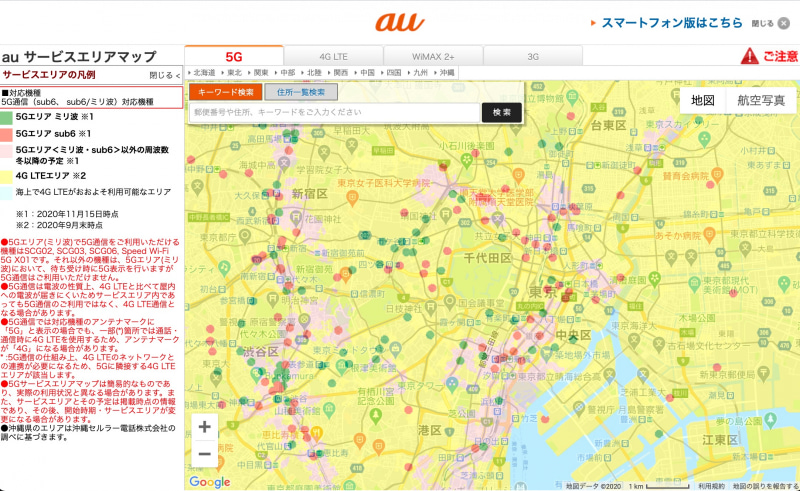The width and height of the screenshot is (800, 491).
Task: Switch to the 3G tab
Action: (x=533, y=56)
